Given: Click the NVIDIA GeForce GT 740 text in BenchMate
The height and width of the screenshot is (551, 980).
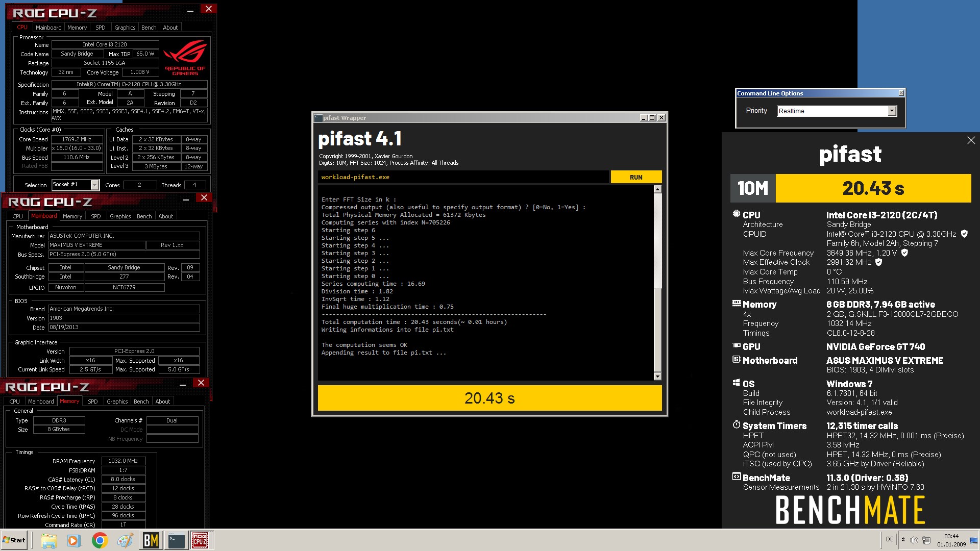Looking at the screenshot, I should (x=875, y=346).
